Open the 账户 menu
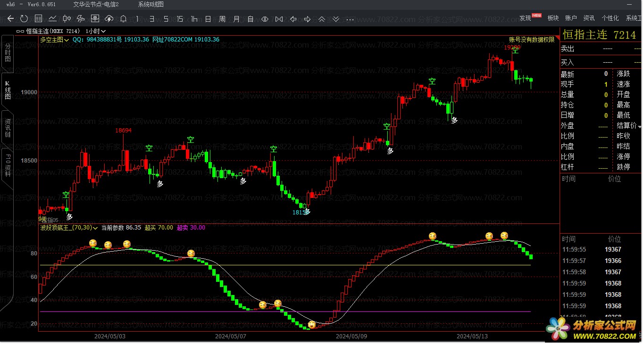The image size is (644, 344). [571, 18]
